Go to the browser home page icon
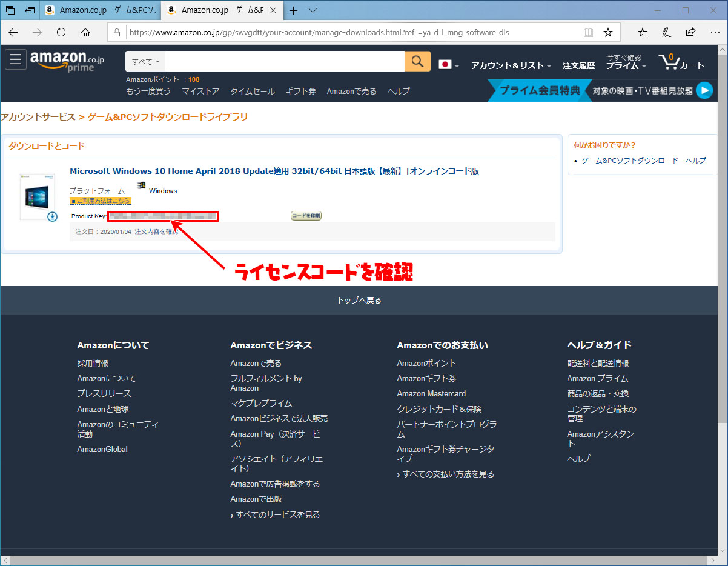728x566 pixels. click(85, 33)
